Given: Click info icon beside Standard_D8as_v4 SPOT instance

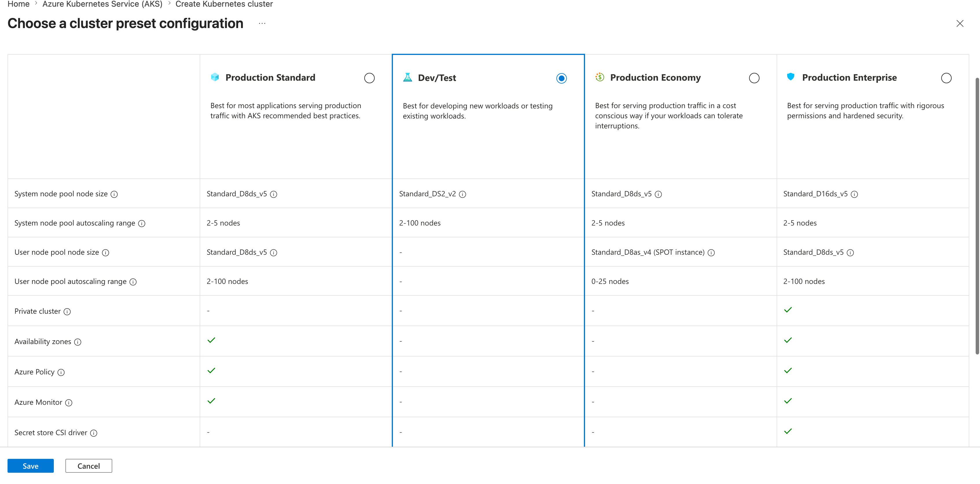Looking at the screenshot, I should pyautogui.click(x=711, y=253).
